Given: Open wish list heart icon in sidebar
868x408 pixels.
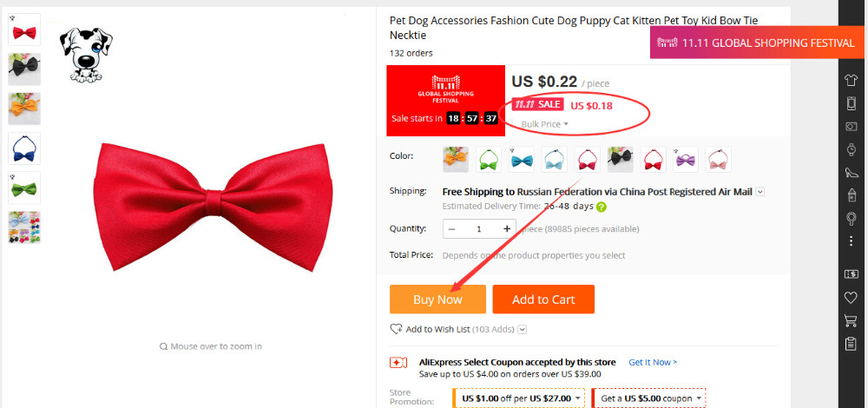Looking at the screenshot, I should click(x=851, y=298).
